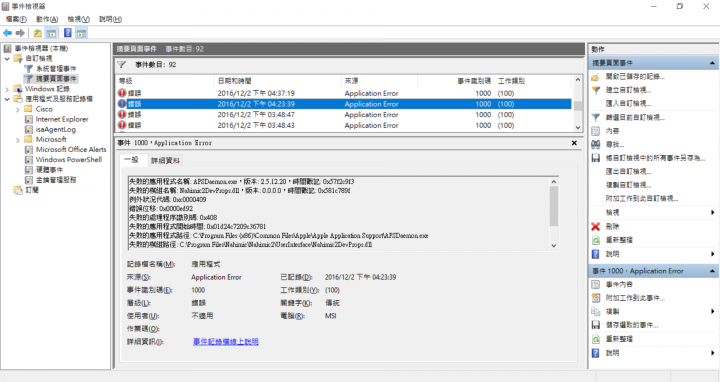Image resolution: width=720 pixels, height=382 pixels.
Task: Click the red X 刪除 icon
Action: (x=596, y=226)
